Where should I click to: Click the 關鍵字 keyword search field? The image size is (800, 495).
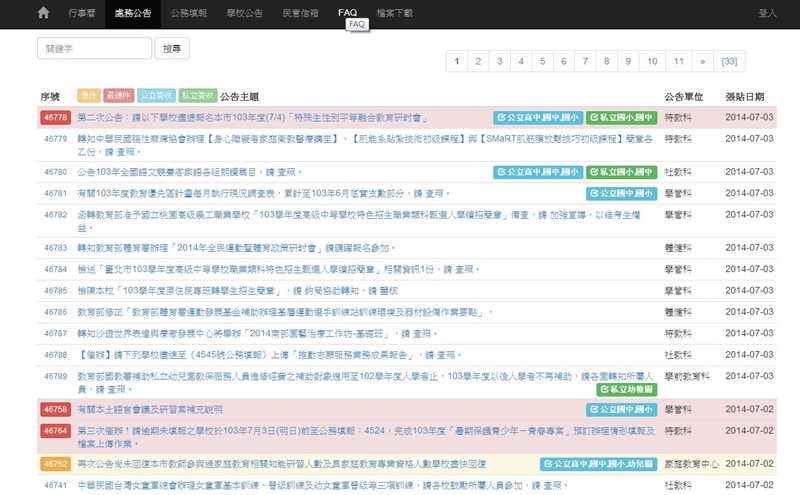click(x=94, y=49)
